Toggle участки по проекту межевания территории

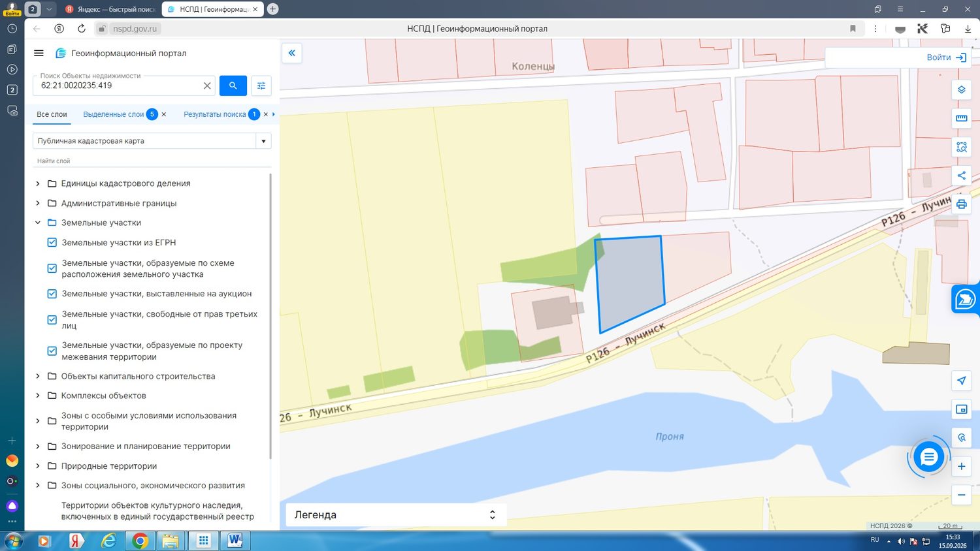coord(52,351)
